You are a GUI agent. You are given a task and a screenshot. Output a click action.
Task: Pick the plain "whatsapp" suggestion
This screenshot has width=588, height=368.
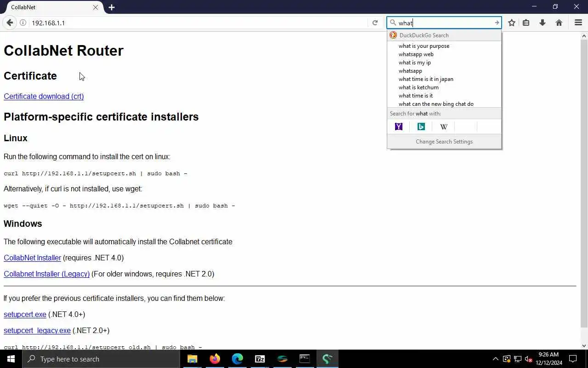tap(444, 71)
